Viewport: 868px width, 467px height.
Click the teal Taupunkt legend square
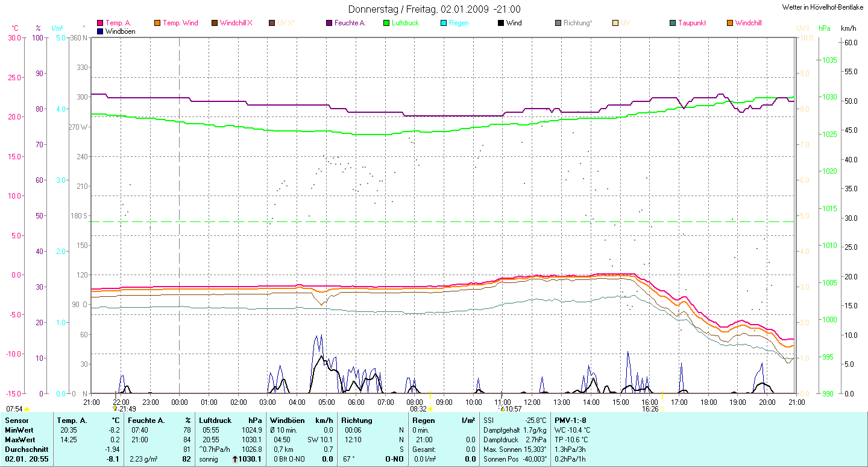point(673,24)
